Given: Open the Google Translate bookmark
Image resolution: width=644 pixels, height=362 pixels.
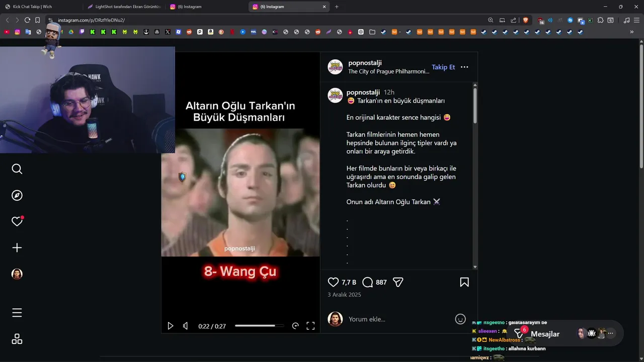Looking at the screenshot, I should (28, 32).
